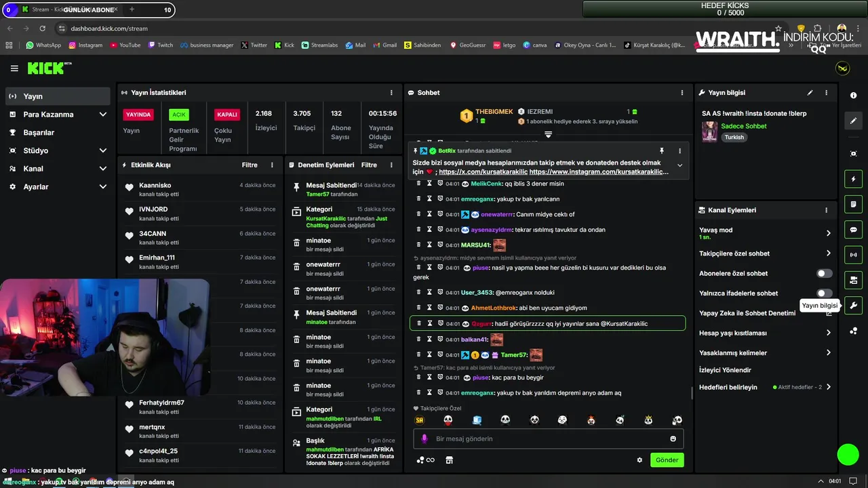Click the chat bubble icon in right sidebar
Viewport: 868px width, 488px height.
click(x=853, y=230)
